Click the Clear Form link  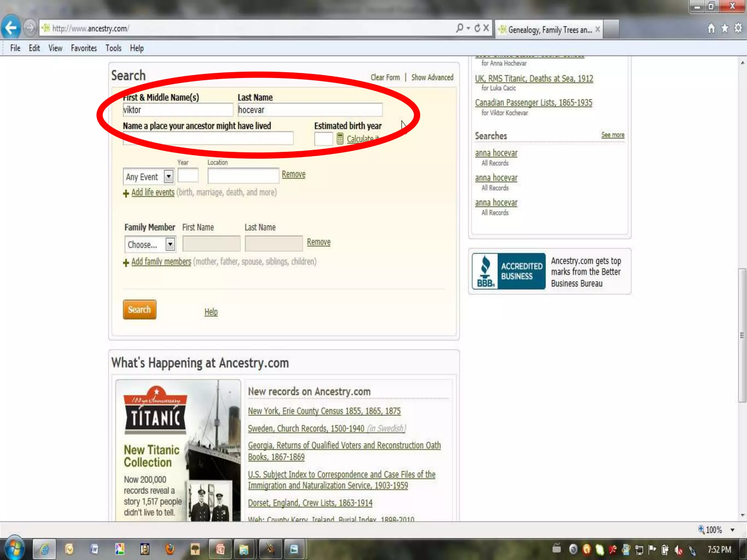(385, 77)
